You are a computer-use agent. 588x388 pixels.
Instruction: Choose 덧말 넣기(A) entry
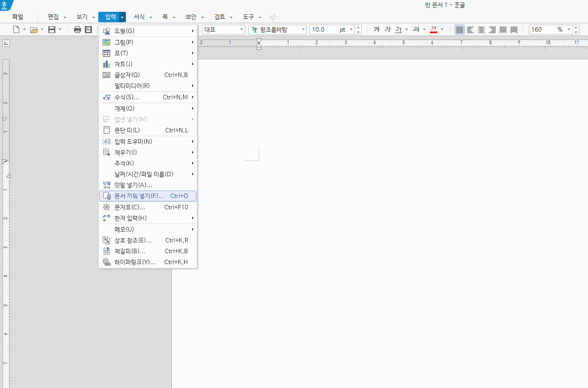148,185
